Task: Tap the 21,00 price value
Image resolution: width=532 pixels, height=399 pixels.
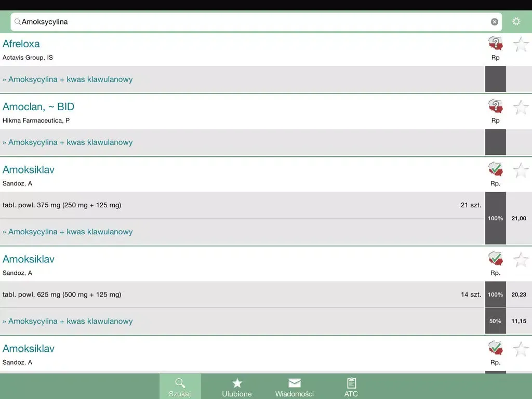Action: pos(519,219)
